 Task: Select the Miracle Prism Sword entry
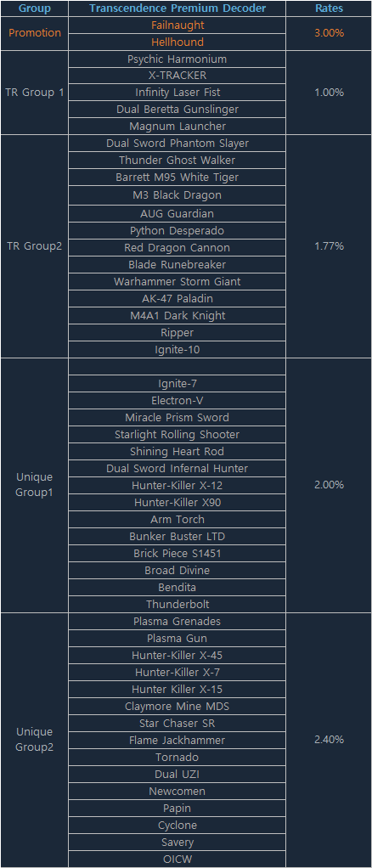coord(178,417)
